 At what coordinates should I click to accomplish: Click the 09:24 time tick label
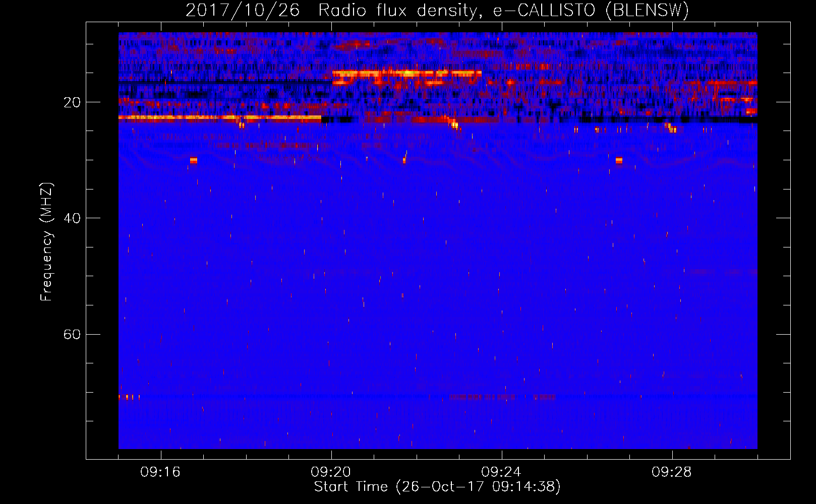point(501,472)
